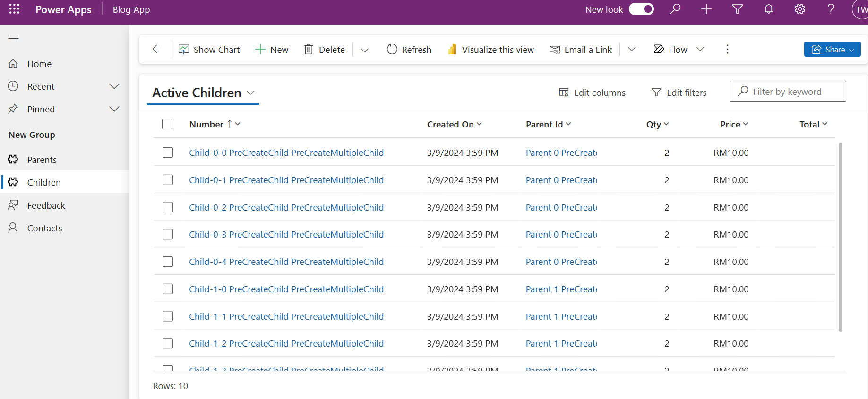Image resolution: width=868 pixels, height=399 pixels.
Task: Focus the Filter by keyword box
Action: click(788, 91)
